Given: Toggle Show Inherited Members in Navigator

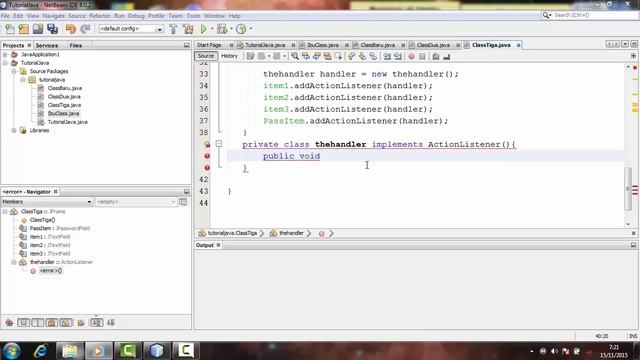Looking at the screenshot, I should click(x=9, y=322).
